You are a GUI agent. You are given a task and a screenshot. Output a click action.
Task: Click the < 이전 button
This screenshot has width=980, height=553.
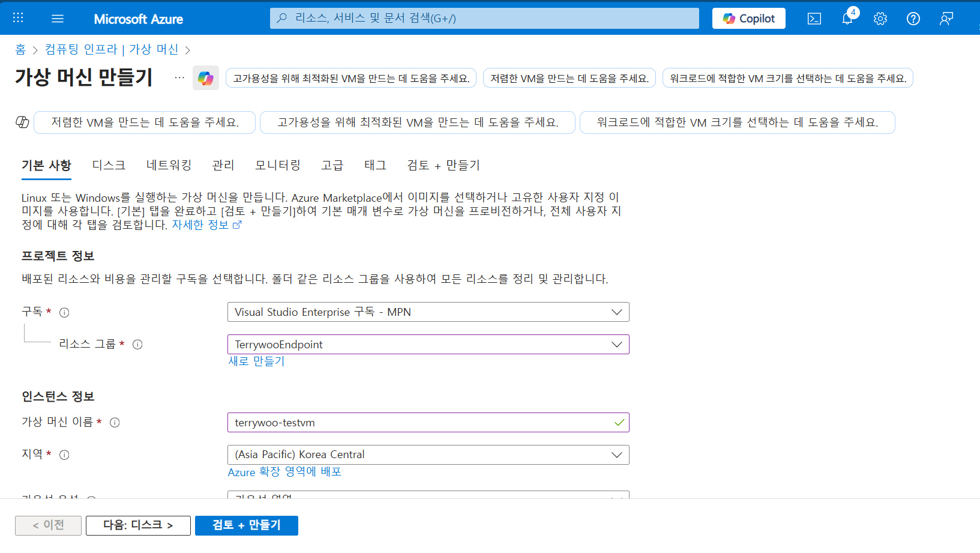pyautogui.click(x=48, y=525)
